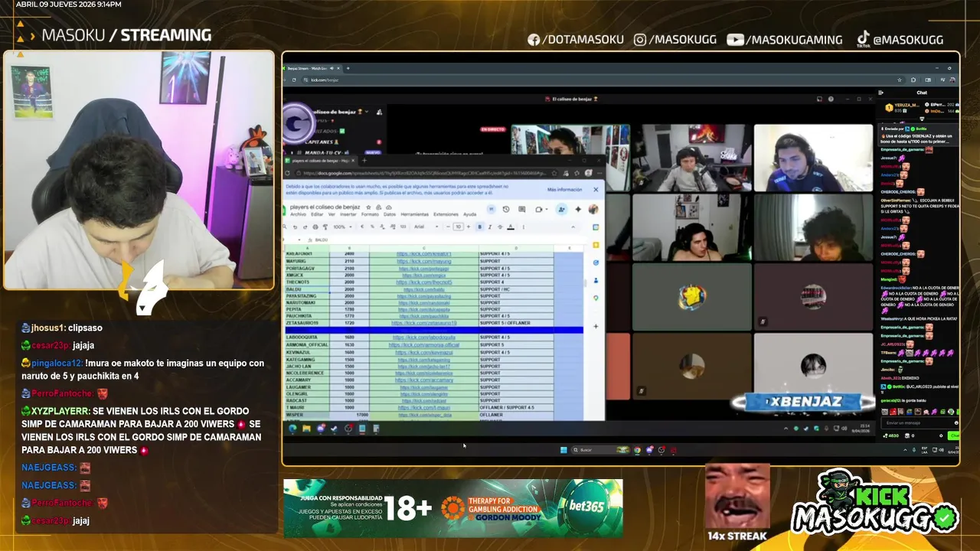Apply percent format to cell
This screenshot has width=980, height=551.
click(372, 227)
